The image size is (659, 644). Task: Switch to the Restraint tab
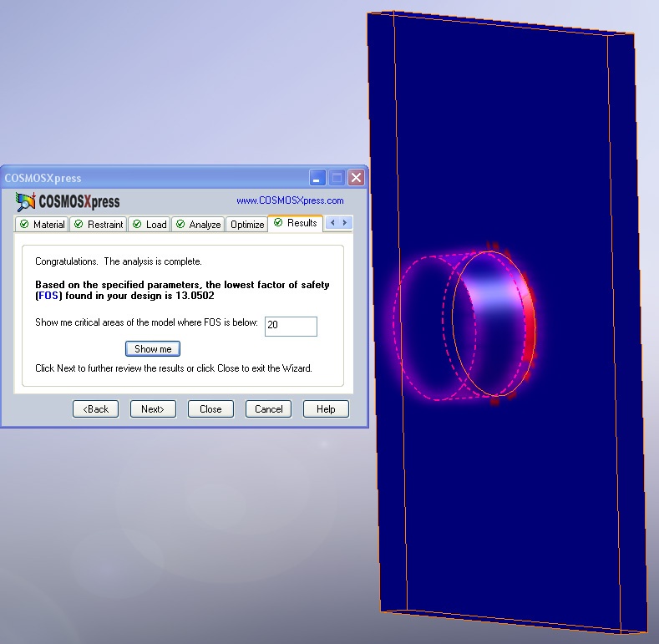99,225
